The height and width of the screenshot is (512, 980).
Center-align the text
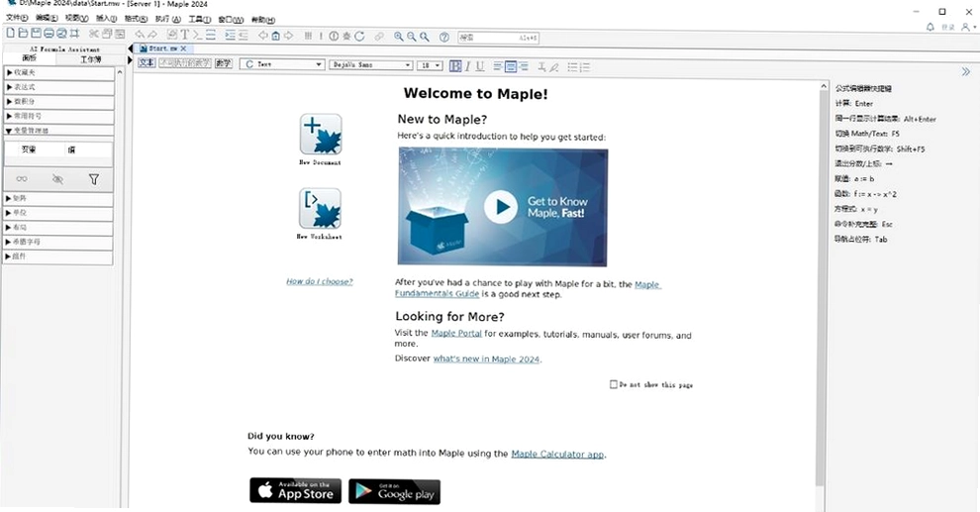point(511,65)
